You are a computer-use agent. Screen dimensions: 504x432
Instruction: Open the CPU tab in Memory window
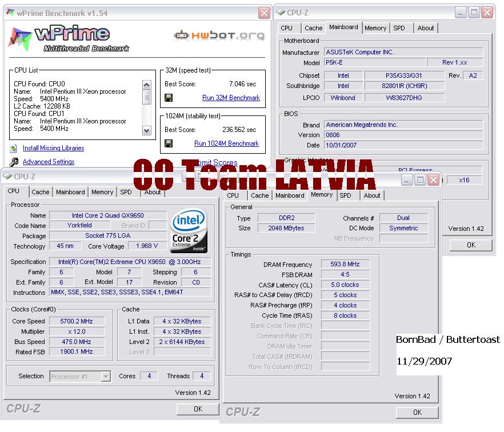[233, 196]
